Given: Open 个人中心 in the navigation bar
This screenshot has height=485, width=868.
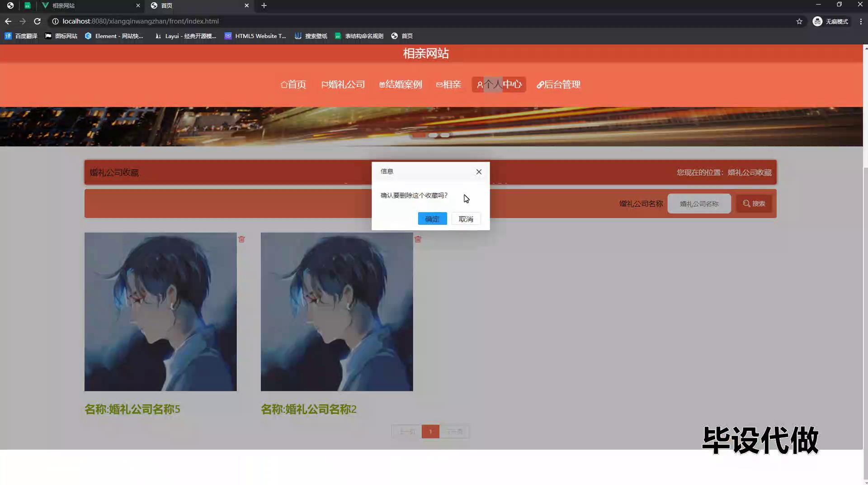Looking at the screenshot, I should (x=499, y=85).
